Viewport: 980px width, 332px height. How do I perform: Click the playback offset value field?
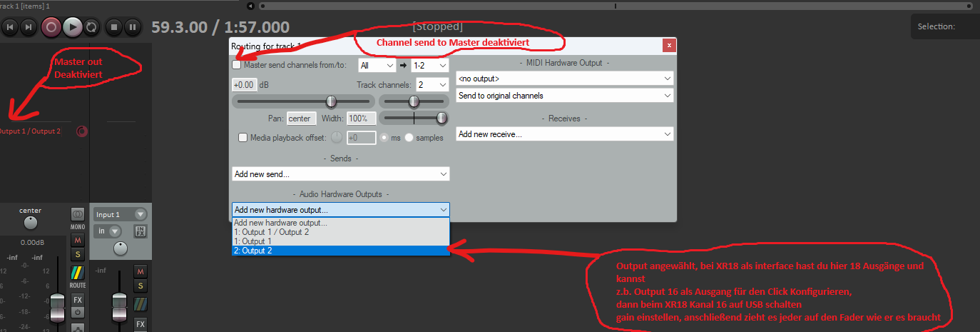[x=362, y=138]
